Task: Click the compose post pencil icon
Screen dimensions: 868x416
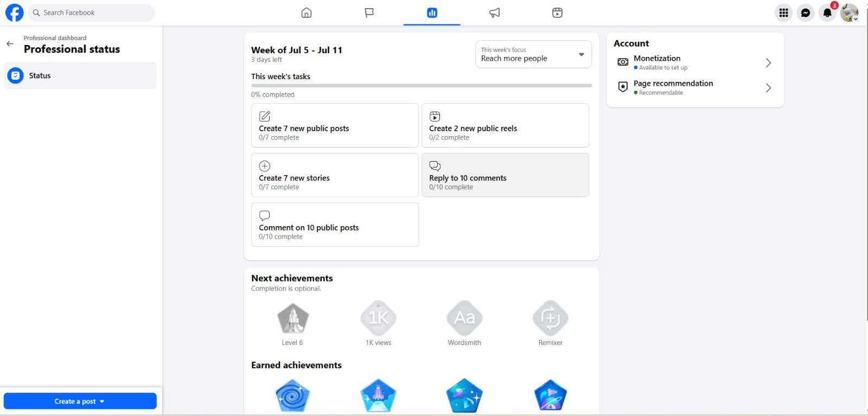Action: (265, 116)
